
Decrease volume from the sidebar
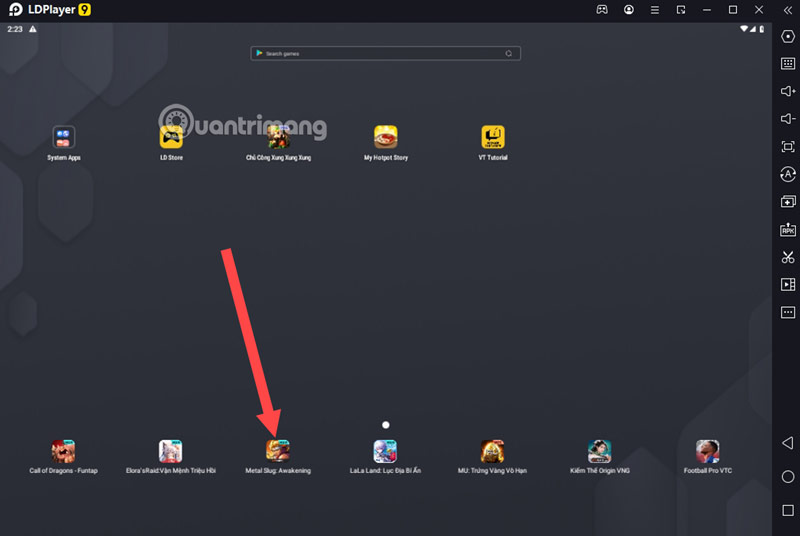pyautogui.click(x=788, y=119)
